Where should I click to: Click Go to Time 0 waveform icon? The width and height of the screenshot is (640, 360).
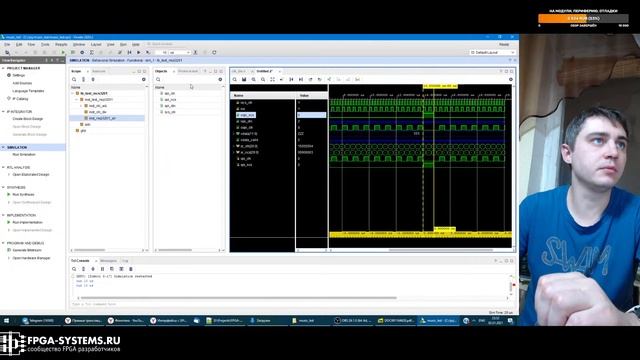(291, 79)
